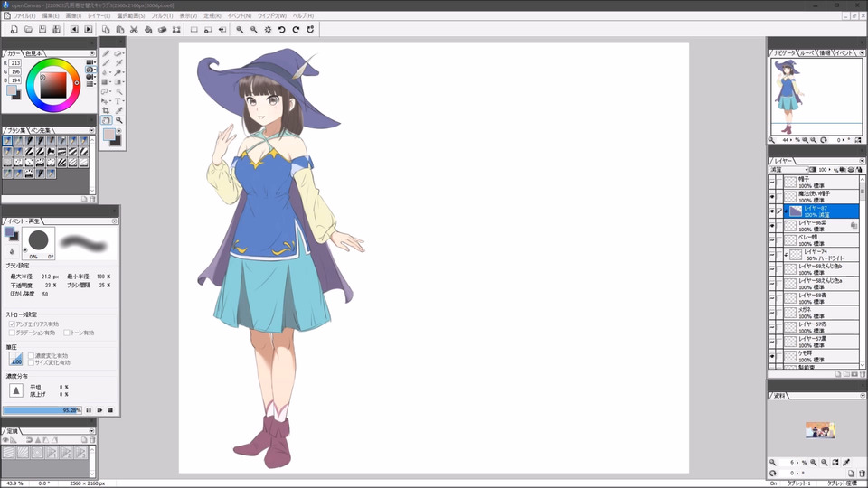This screenshot has width=868, height=488.
Task: Click the Transform toolbar icon
Action: pos(176,29)
